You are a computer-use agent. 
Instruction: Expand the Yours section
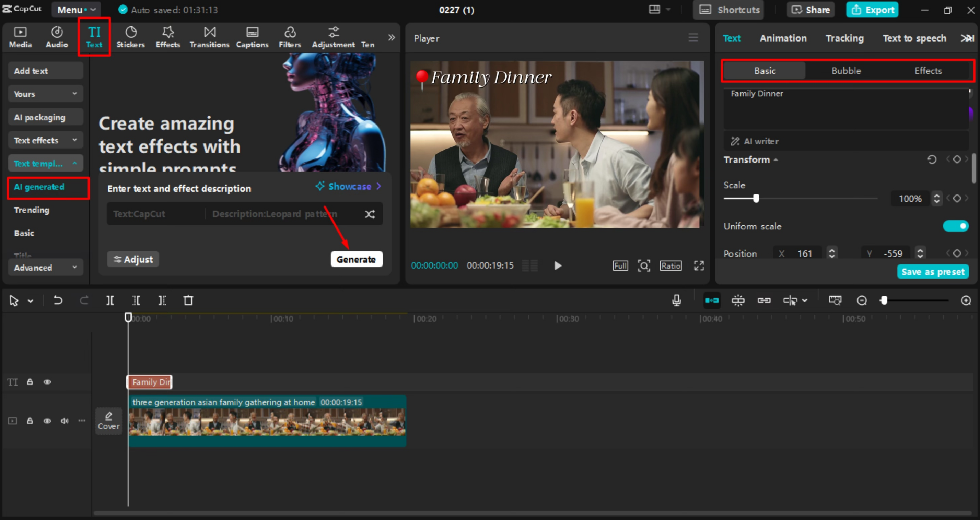point(45,94)
